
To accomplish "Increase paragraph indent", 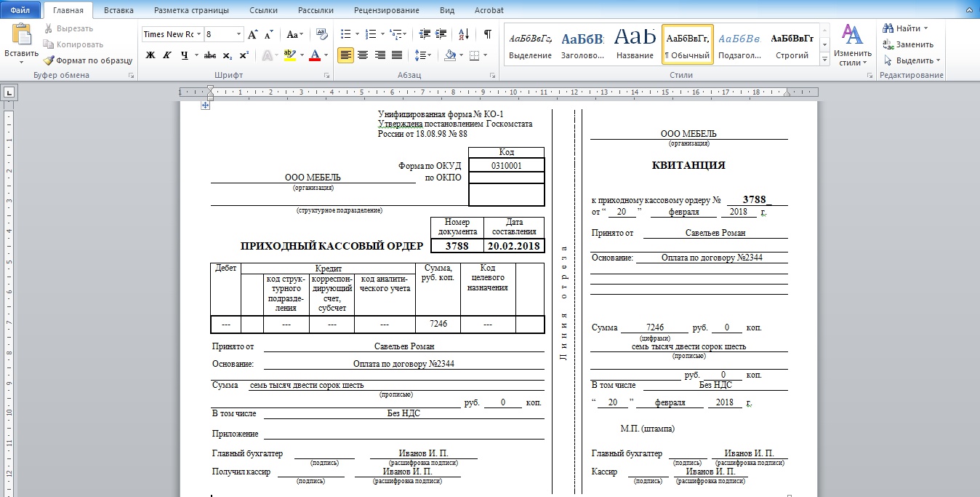I will 441,34.
